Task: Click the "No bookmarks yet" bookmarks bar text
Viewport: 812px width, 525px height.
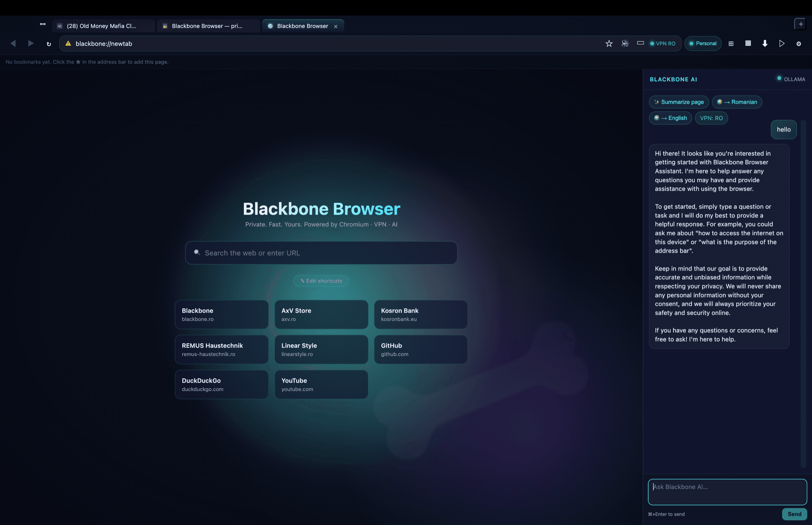Action: click(87, 62)
